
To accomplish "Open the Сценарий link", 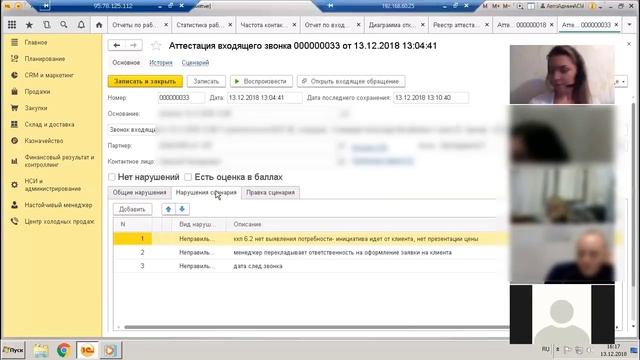I will pos(195,62).
